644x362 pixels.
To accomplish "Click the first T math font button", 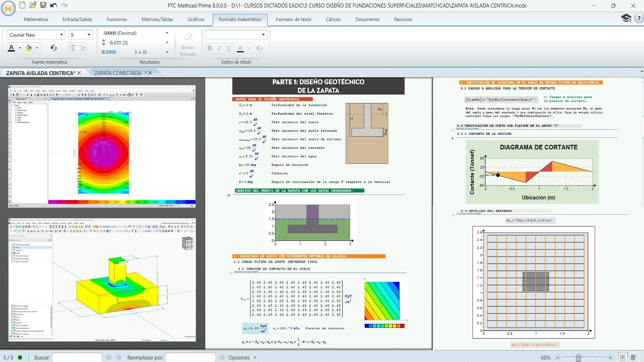I will click(x=72, y=48).
